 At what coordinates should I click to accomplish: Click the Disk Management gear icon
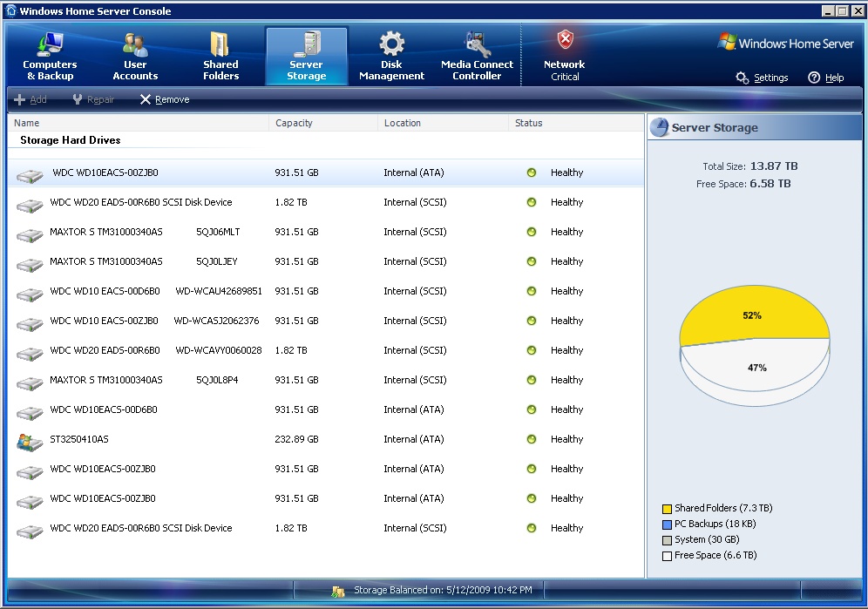tap(391, 44)
